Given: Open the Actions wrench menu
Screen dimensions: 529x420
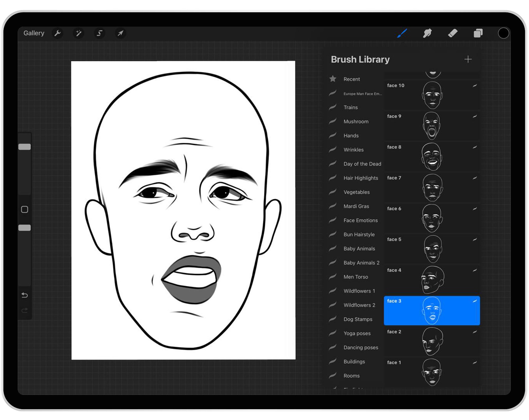Looking at the screenshot, I should [58, 33].
